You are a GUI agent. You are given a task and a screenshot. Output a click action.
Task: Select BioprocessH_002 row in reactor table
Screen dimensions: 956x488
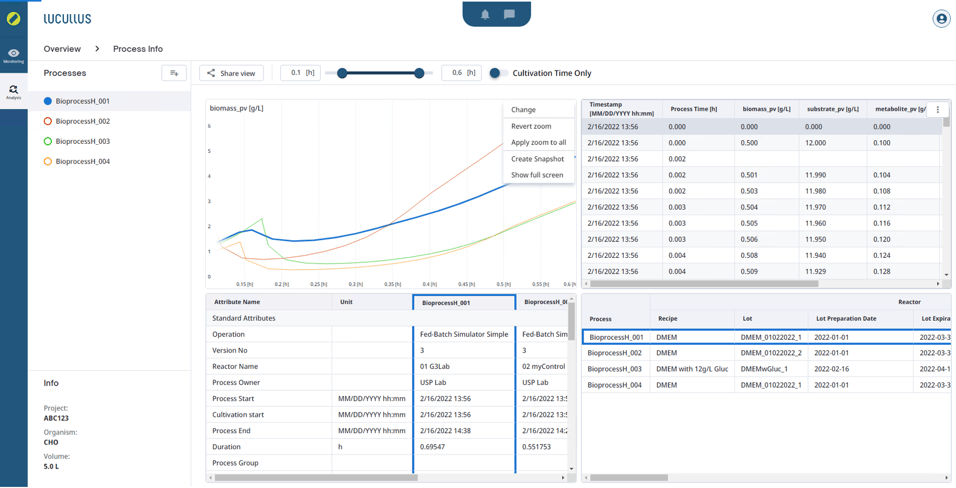click(x=766, y=353)
